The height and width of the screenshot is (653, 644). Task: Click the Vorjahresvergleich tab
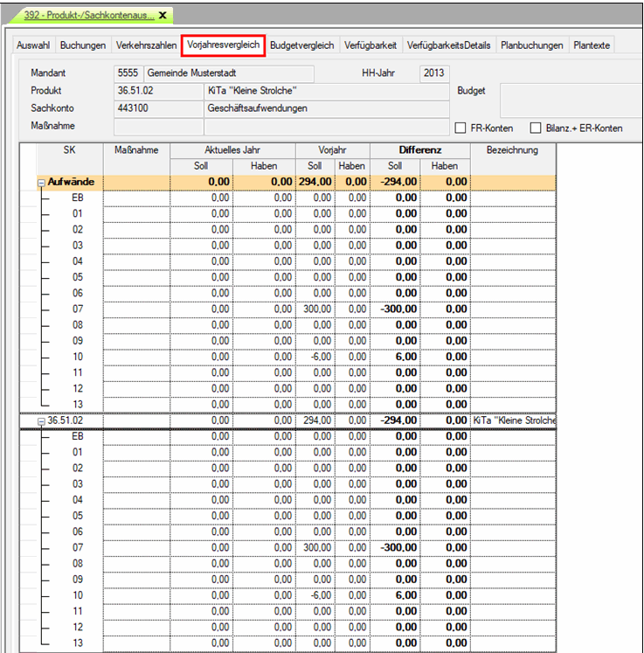[222, 45]
